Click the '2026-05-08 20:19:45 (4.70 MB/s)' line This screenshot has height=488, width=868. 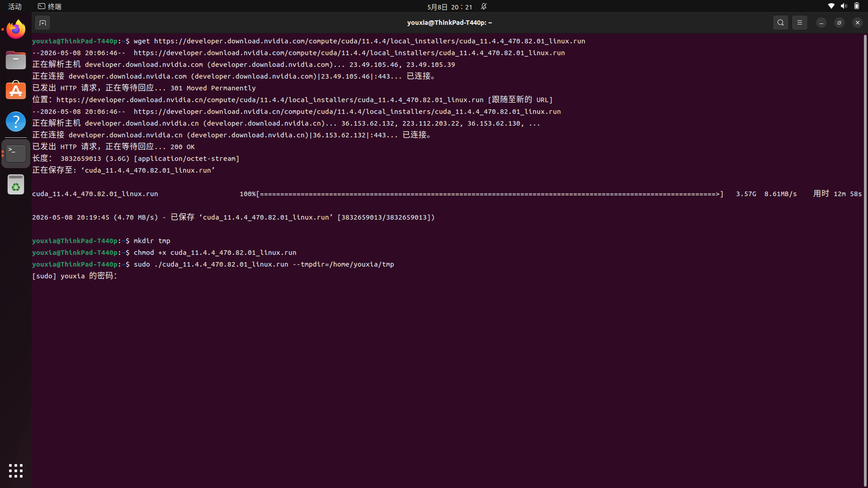click(233, 217)
